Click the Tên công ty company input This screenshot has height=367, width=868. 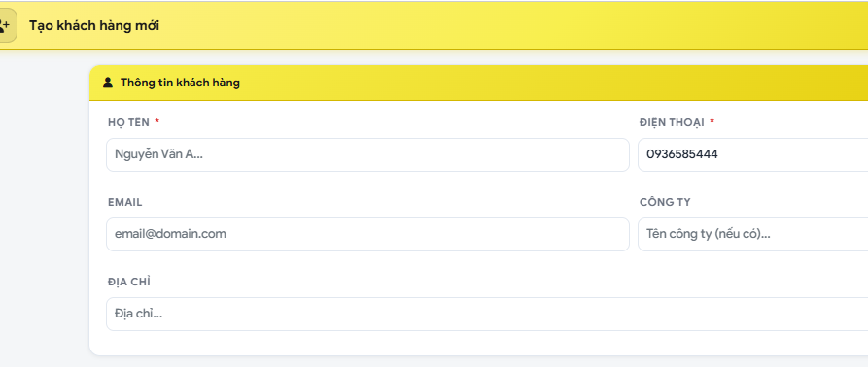[x=753, y=234]
